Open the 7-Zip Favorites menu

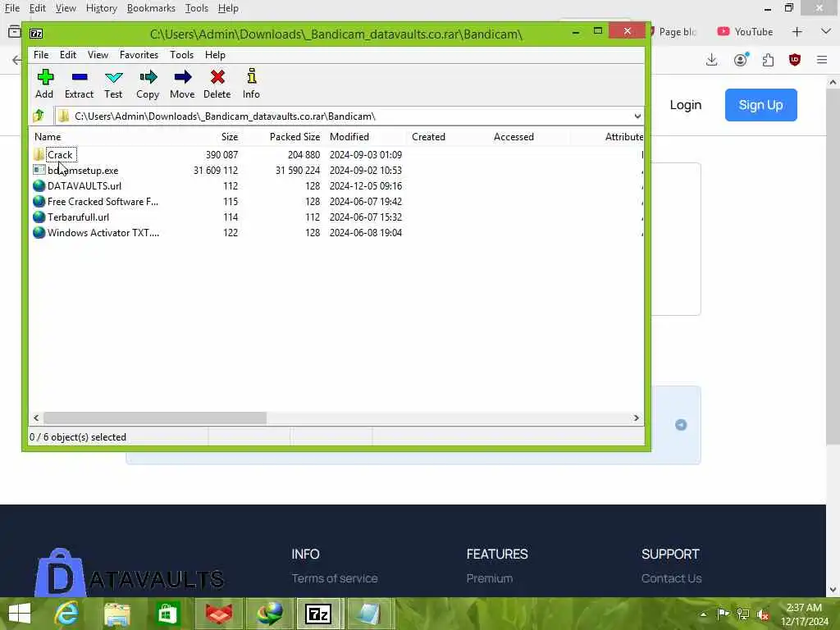(139, 55)
